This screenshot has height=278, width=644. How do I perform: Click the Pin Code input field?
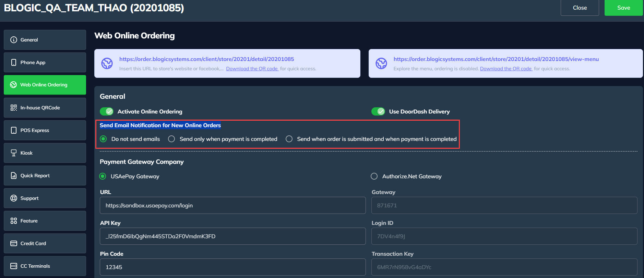pos(232,267)
